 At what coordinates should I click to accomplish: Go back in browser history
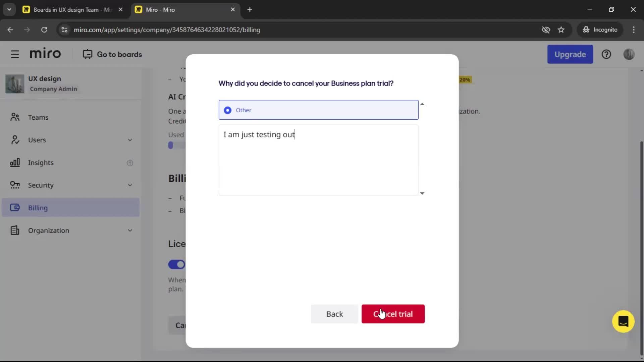click(10, 30)
